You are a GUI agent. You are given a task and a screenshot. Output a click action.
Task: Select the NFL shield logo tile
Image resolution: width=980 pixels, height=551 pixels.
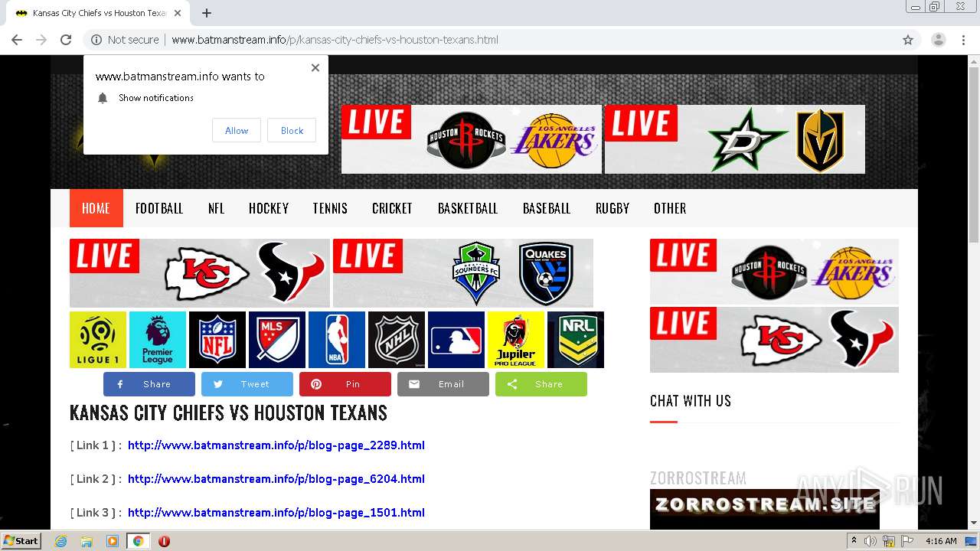pyautogui.click(x=217, y=340)
